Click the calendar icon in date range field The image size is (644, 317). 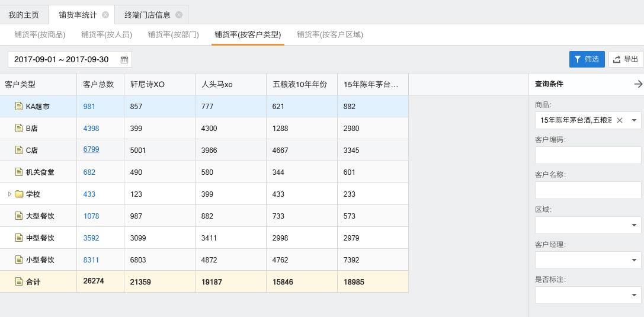(124, 60)
